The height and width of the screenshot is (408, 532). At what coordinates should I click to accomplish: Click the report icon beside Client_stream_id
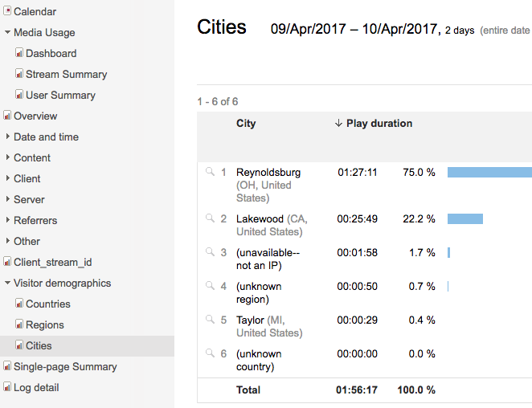[x=7, y=263]
